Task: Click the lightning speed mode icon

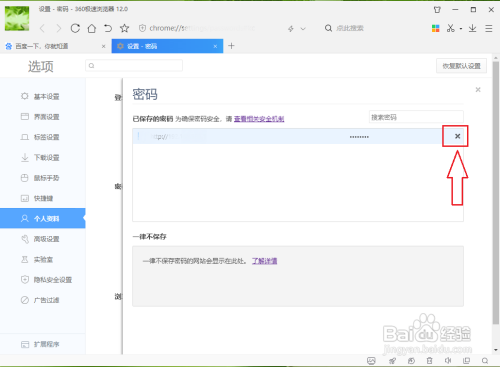Action: tap(291, 29)
